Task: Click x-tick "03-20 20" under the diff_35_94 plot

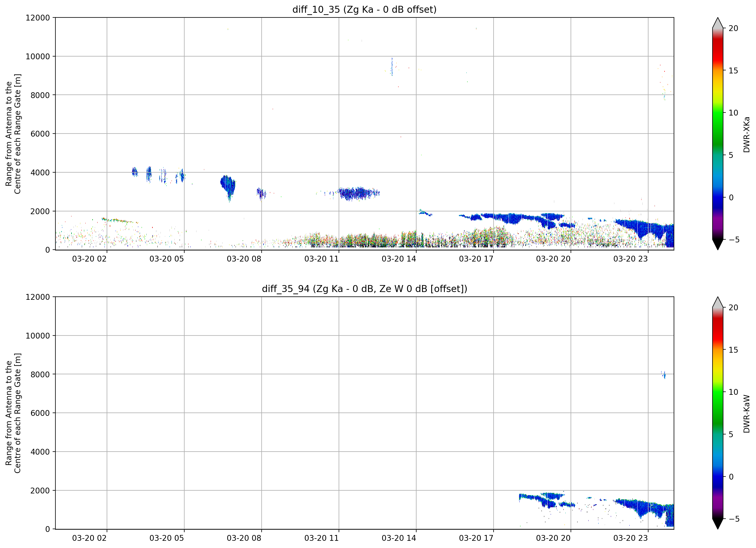Action: [553, 538]
